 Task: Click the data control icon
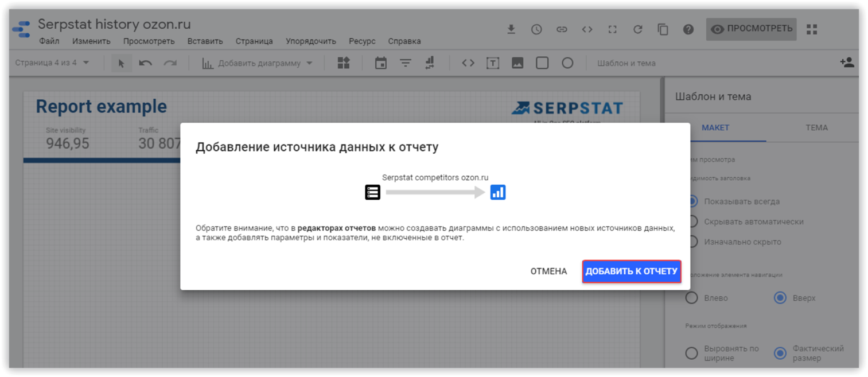[430, 63]
